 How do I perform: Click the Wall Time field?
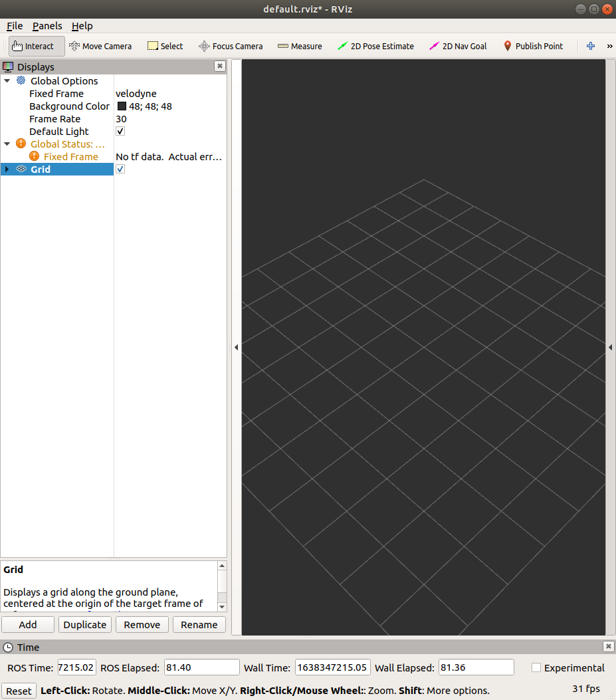click(332, 667)
